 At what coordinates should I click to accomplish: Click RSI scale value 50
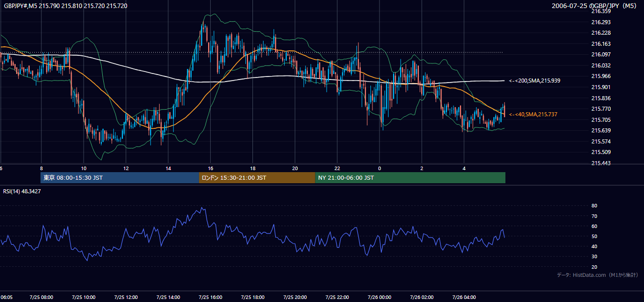point(594,236)
